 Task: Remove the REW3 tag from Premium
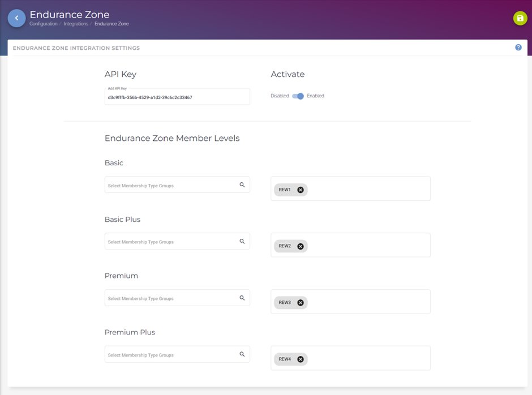pyautogui.click(x=300, y=302)
